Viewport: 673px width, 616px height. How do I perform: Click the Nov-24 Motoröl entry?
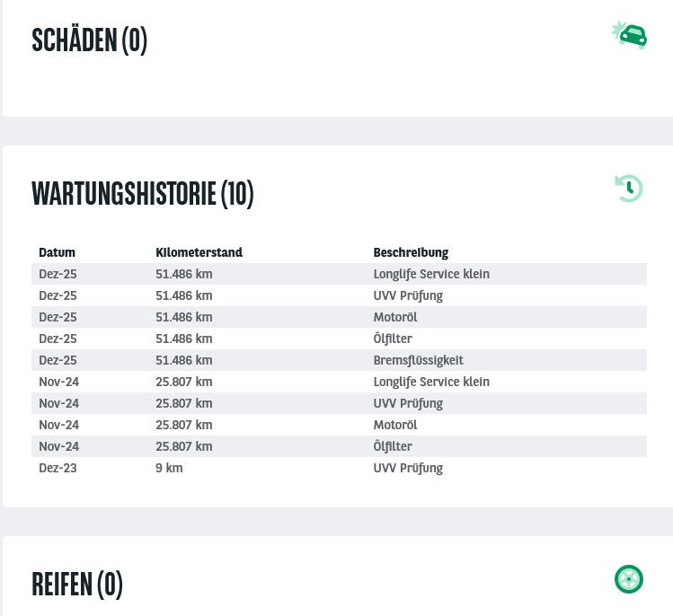tap(395, 425)
